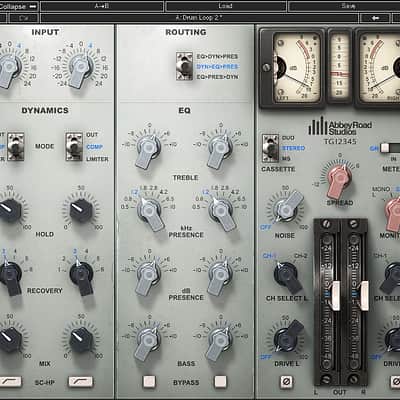Toggle the left-channel dynamics MODE switch
Image resolution: width=400 pixels, height=400 pixels.
point(16,147)
